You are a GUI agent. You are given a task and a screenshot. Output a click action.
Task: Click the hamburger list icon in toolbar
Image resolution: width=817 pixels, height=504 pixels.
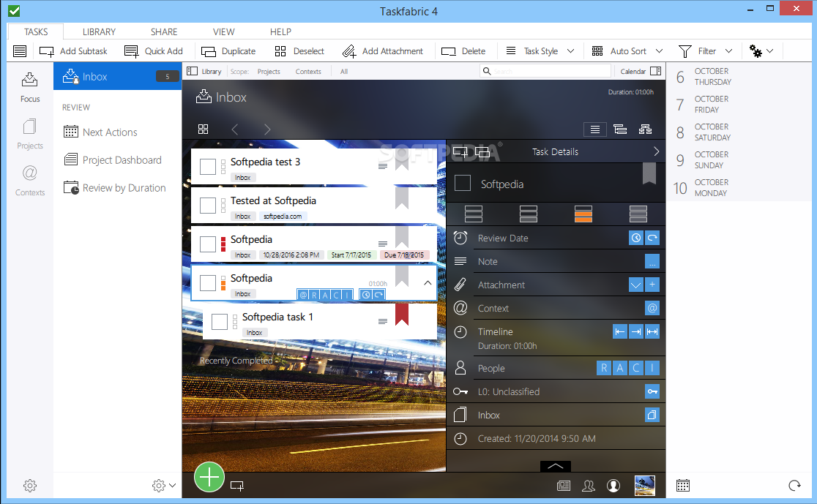point(20,51)
